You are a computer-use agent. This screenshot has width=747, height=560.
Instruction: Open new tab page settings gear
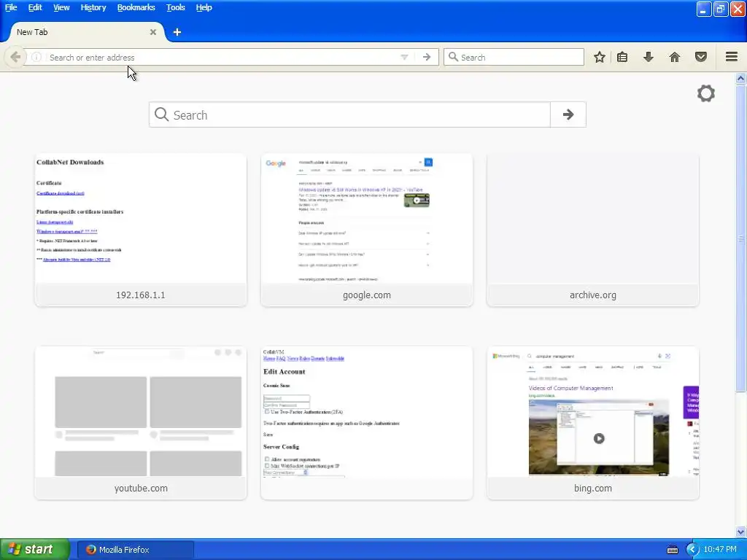click(705, 93)
